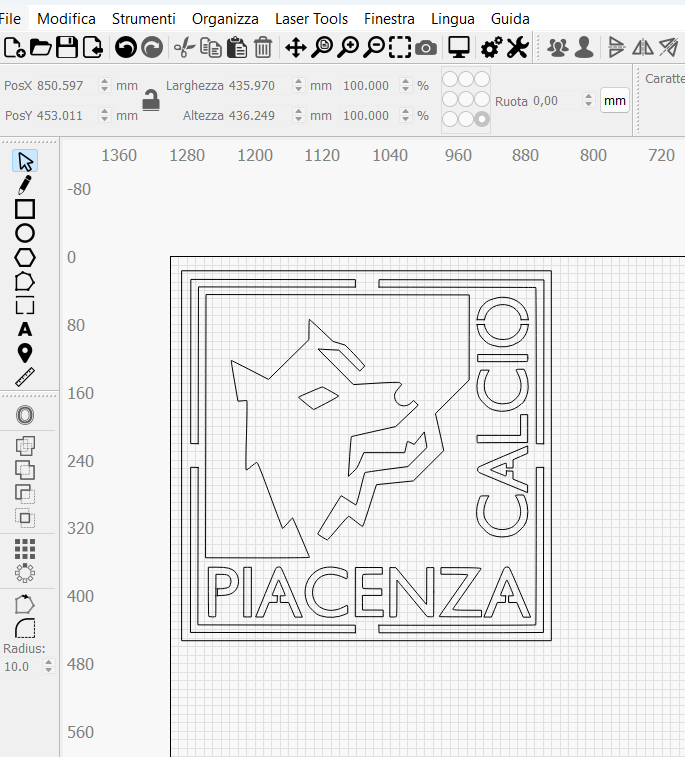Select the Position Laser pin tool
This screenshot has height=757, width=685.
(x=25, y=353)
